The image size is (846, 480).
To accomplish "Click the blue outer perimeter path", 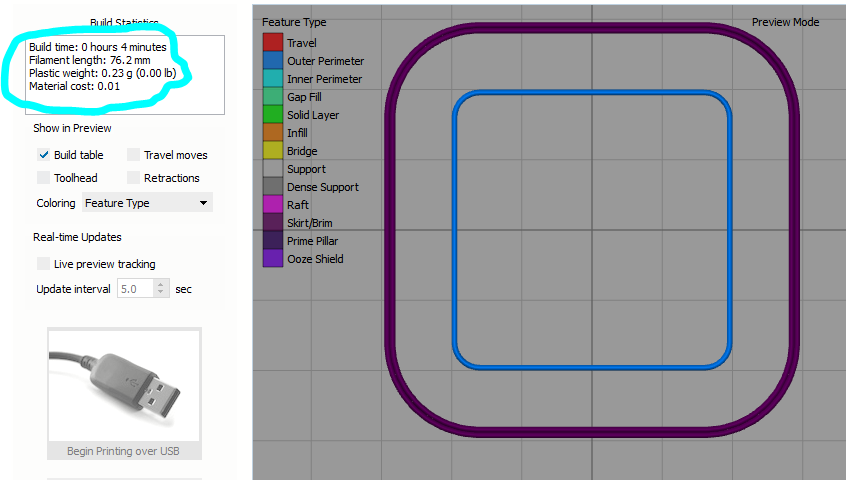I will tap(455, 230).
